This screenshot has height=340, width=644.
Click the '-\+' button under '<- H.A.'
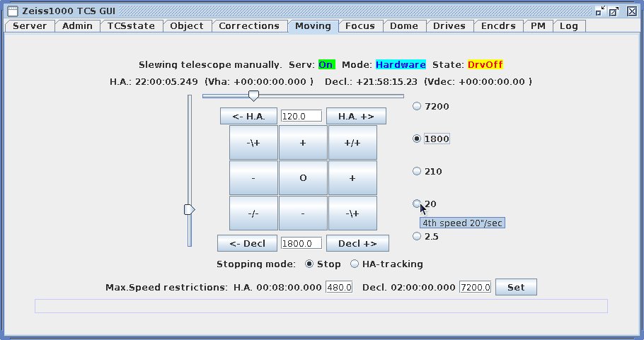(253, 143)
